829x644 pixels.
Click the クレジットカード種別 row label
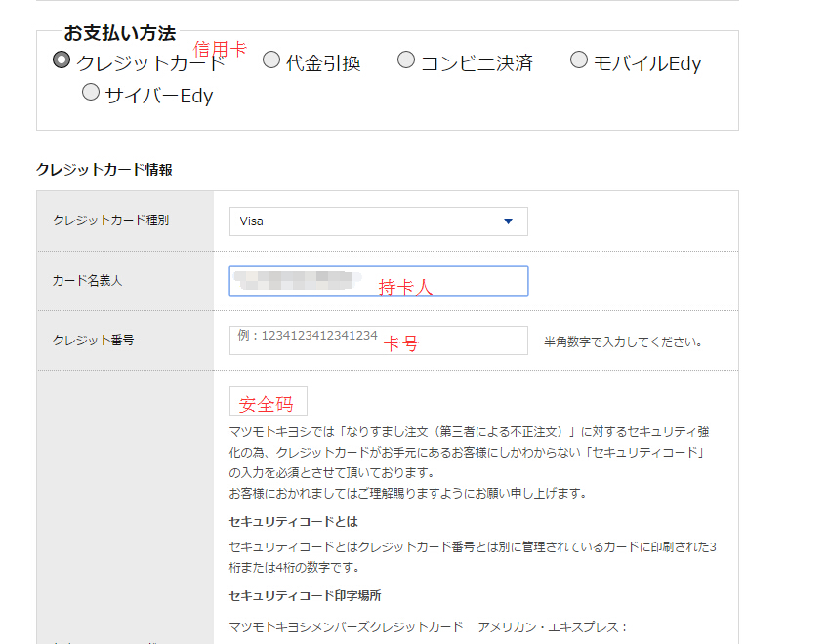coord(110,221)
